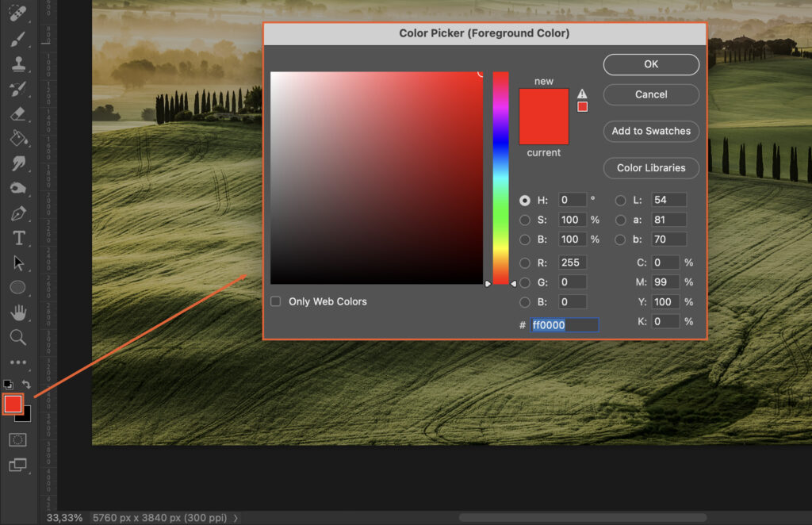The image size is (812, 525).
Task: Select the Clone Stamp tool
Action: point(19,63)
